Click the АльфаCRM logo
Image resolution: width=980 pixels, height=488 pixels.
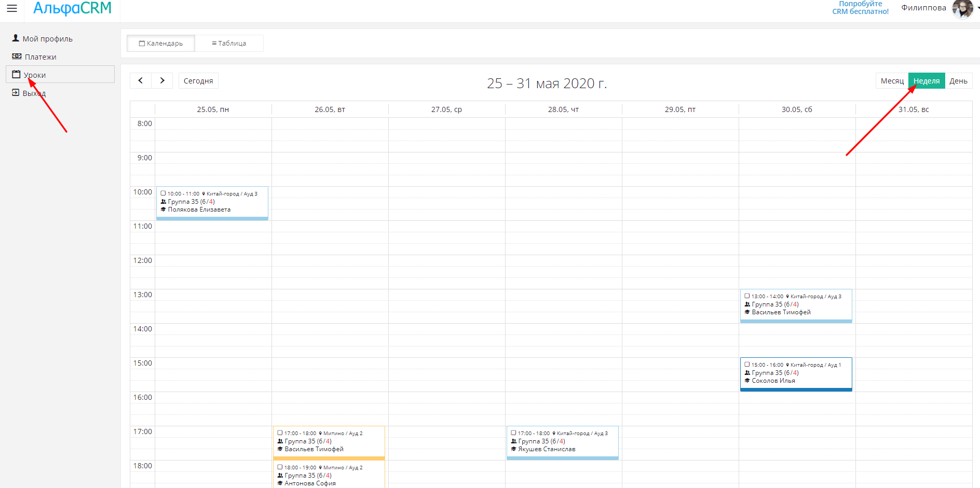click(x=72, y=8)
